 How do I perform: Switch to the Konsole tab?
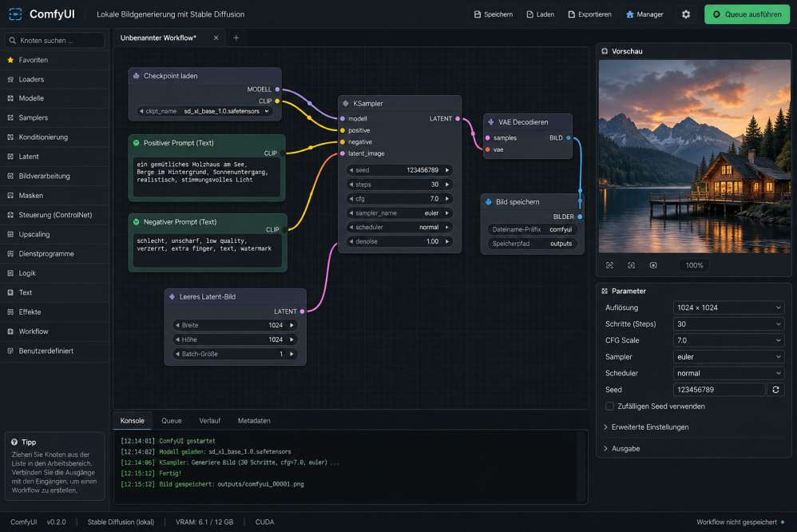pos(132,421)
